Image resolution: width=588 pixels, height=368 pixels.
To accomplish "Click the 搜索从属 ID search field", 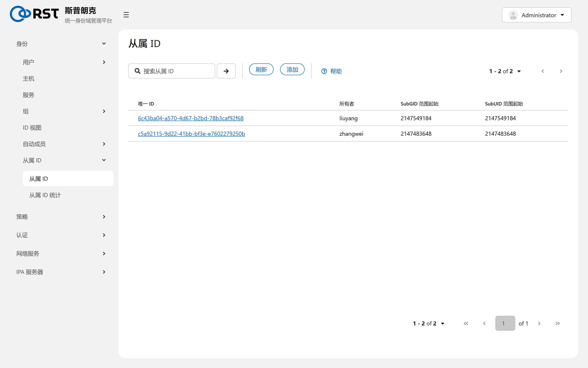I will tap(171, 71).
